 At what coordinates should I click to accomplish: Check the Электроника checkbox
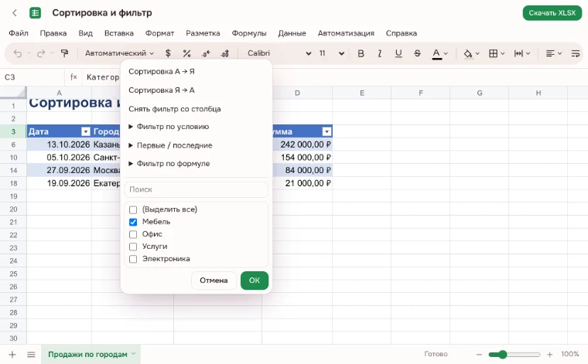coord(133,259)
